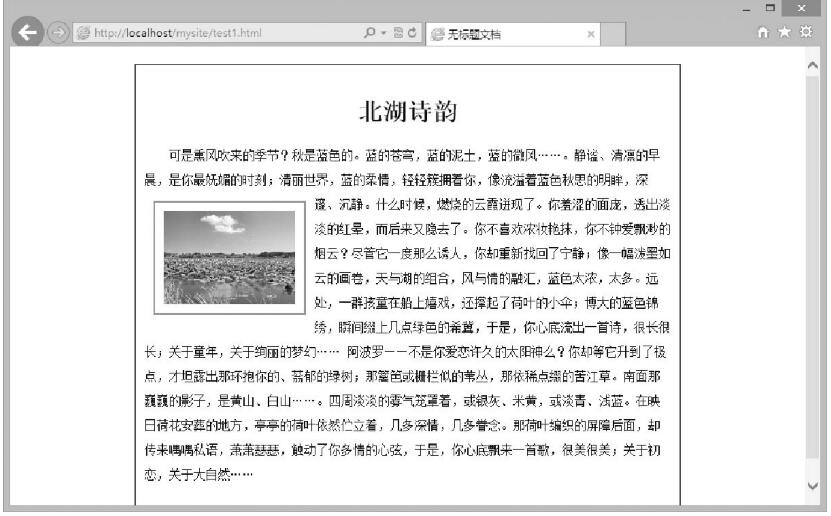This screenshot has width=831, height=516.
Task: Click the search magnifier in address bar
Action: pyautogui.click(x=369, y=33)
